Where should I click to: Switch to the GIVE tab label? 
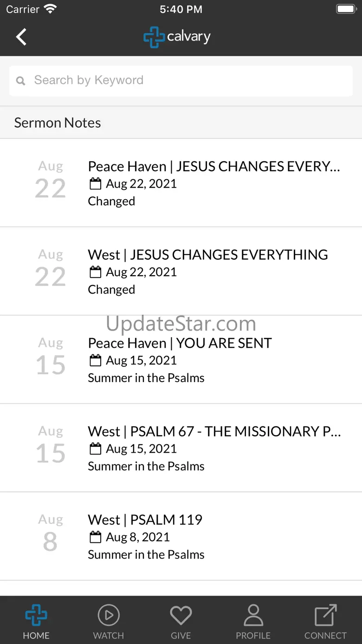click(x=181, y=636)
